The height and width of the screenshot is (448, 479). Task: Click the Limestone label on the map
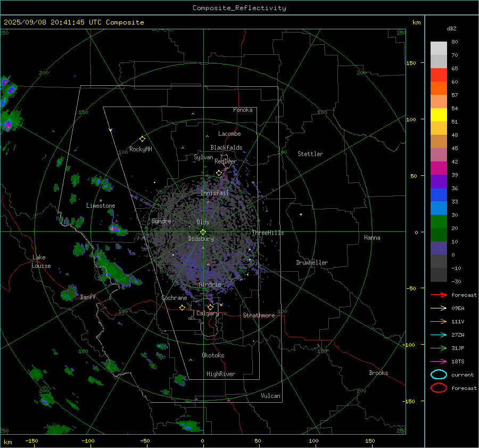(x=101, y=206)
